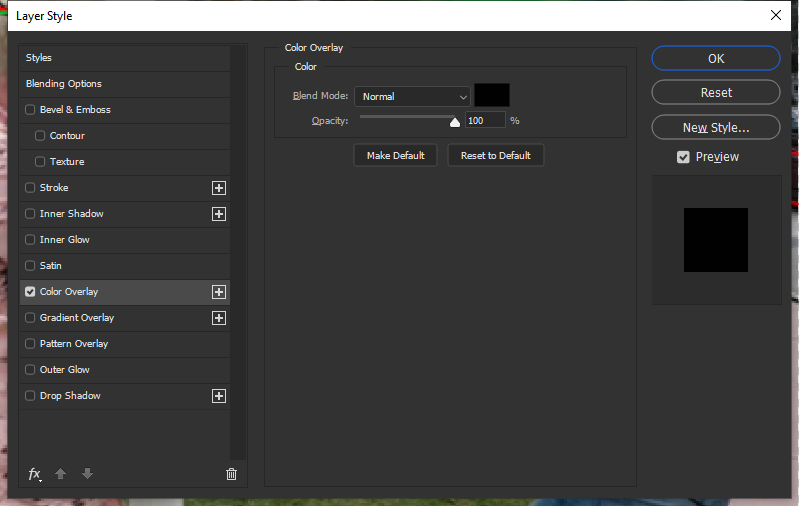Enable the Outer Glow checkbox
799x506 pixels.
(x=30, y=369)
